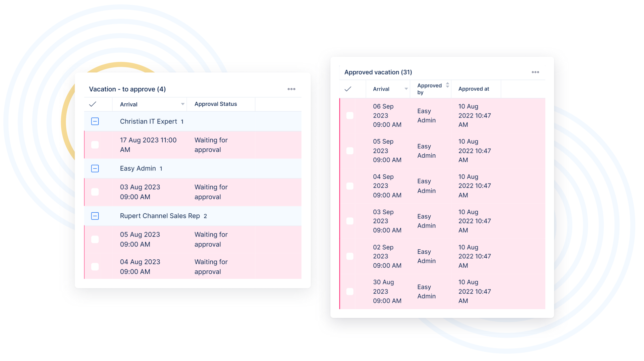Check the 06 Sep 2023 approved row
Image resolution: width=644 pixels, height=361 pixels.
[350, 116]
